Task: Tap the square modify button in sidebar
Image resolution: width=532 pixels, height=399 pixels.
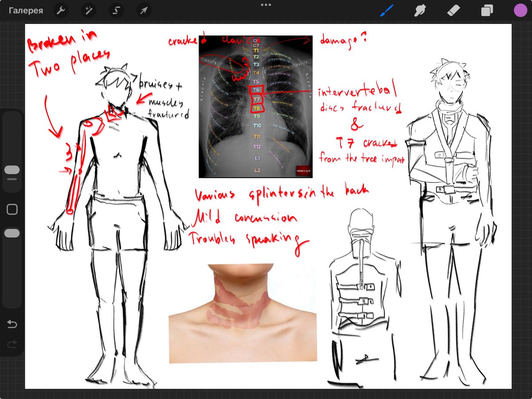Action: pyautogui.click(x=12, y=209)
